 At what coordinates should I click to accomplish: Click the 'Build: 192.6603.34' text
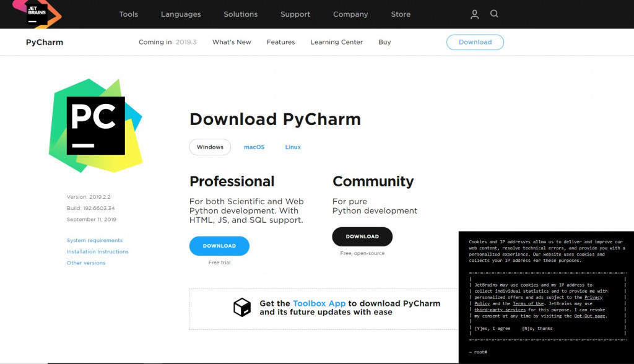[x=90, y=208]
